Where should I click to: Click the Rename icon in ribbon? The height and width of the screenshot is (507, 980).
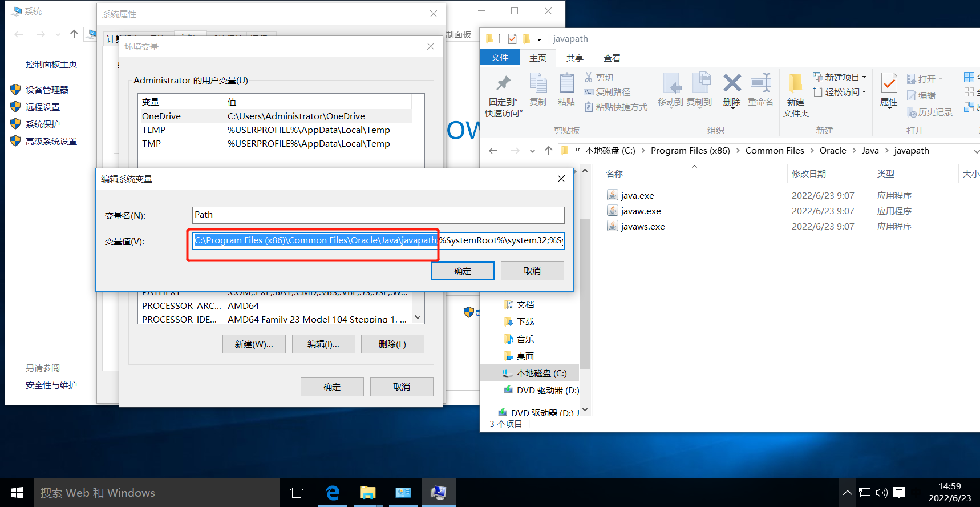click(x=760, y=83)
